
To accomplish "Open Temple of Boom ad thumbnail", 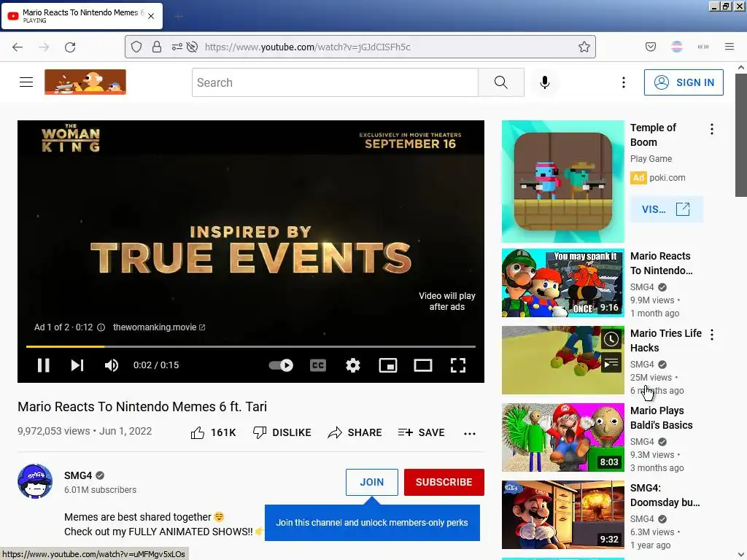I will pos(563,182).
